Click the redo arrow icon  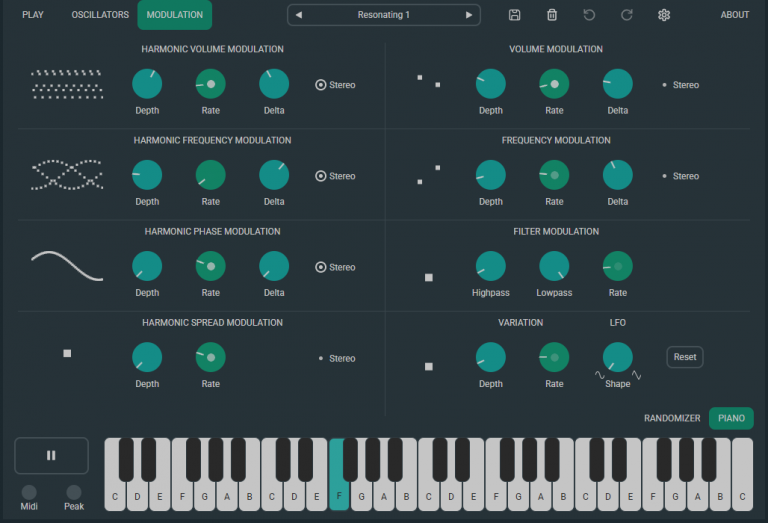[627, 15]
